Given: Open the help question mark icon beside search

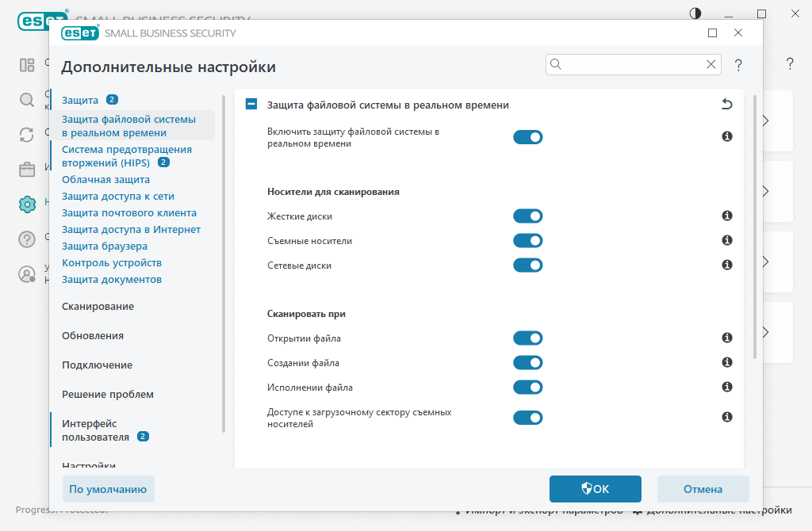Looking at the screenshot, I should coord(737,65).
